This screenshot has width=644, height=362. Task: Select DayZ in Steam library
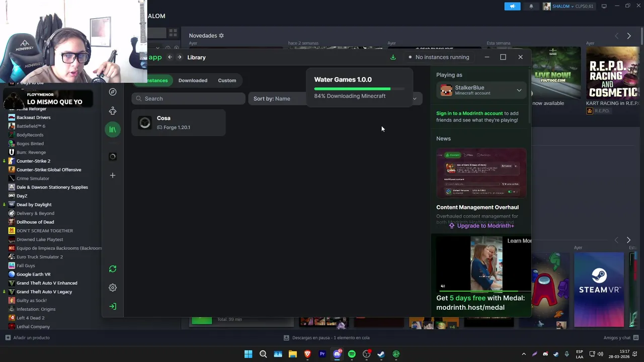pyautogui.click(x=22, y=196)
